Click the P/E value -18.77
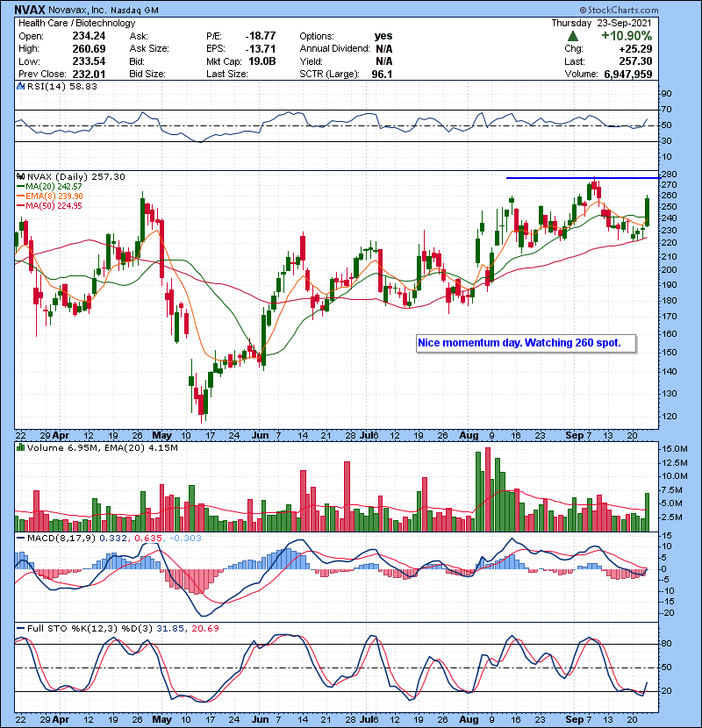The height and width of the screenshot is (728, 702). click(261, 36)
